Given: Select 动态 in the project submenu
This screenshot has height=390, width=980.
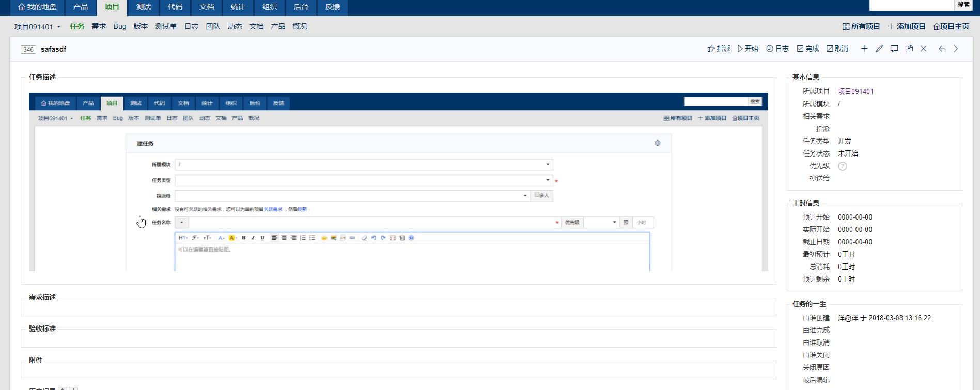Looking at the screenshot, I should point(235,27).
